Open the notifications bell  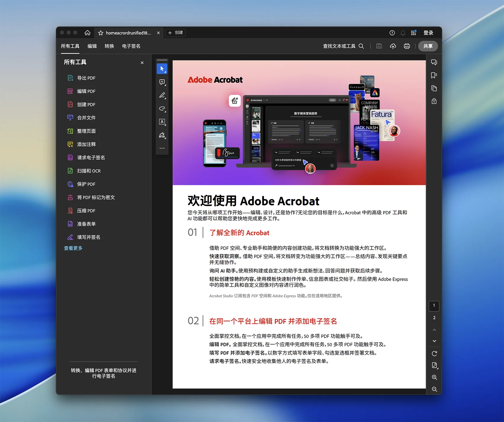pos(403,33)
